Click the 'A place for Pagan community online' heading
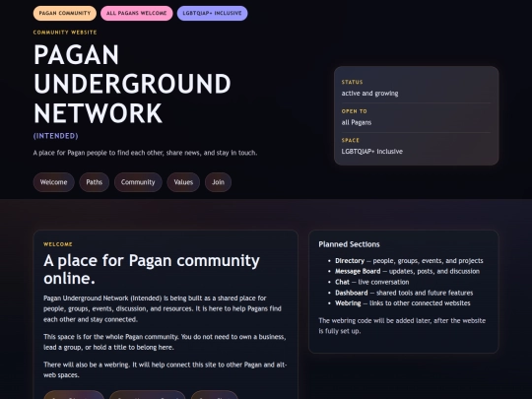The width and height of the screenshot is (532, 399). [152, 269]
